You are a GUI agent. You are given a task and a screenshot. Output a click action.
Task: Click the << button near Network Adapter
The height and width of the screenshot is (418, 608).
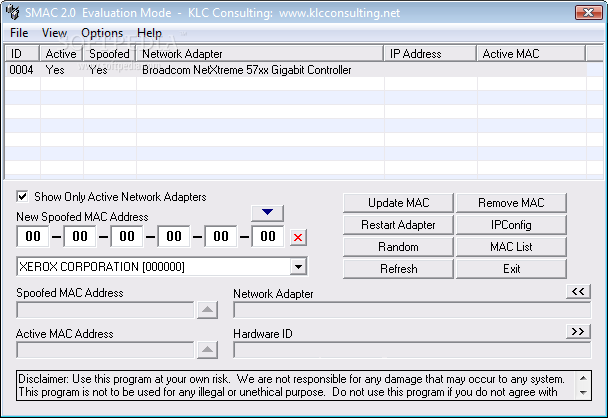[578, 292]
